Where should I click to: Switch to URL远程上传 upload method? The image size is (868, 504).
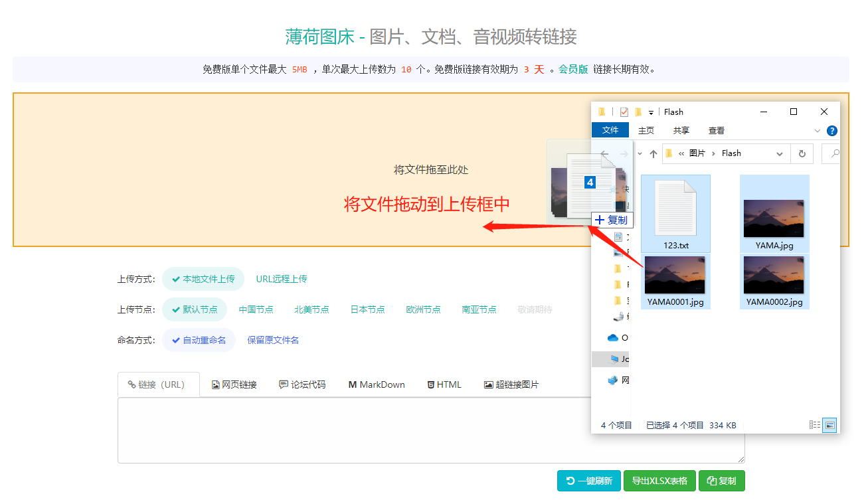(282, 279)
